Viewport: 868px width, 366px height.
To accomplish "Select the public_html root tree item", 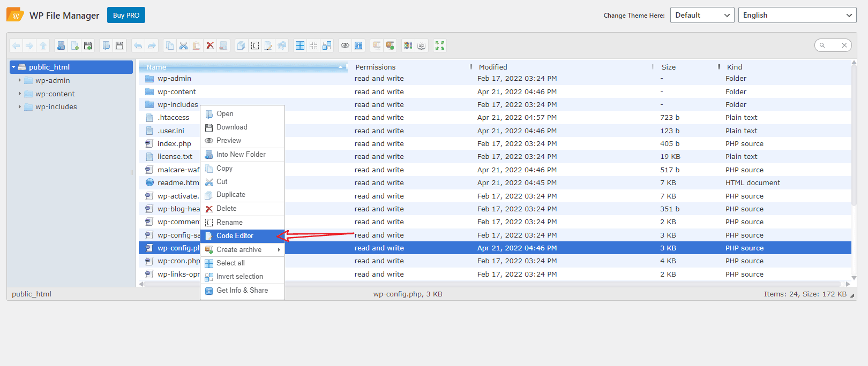I will click(49, 67).
